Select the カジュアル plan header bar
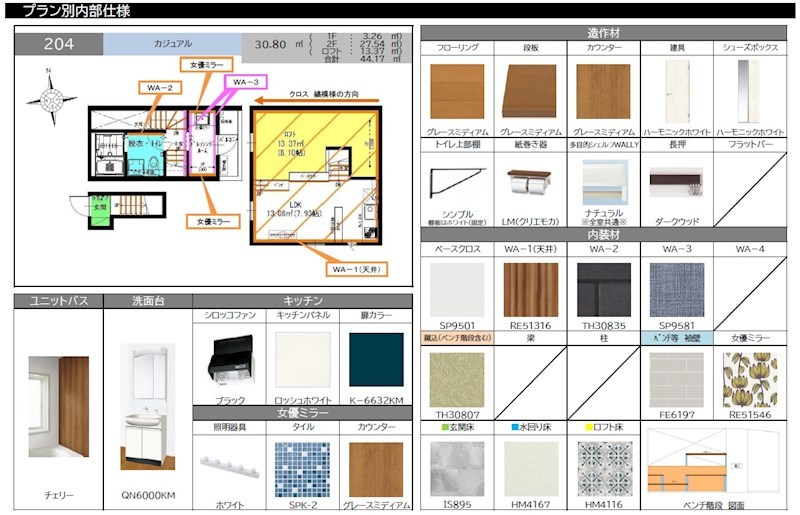Screen dimensions: 800x515 point(173,44)
